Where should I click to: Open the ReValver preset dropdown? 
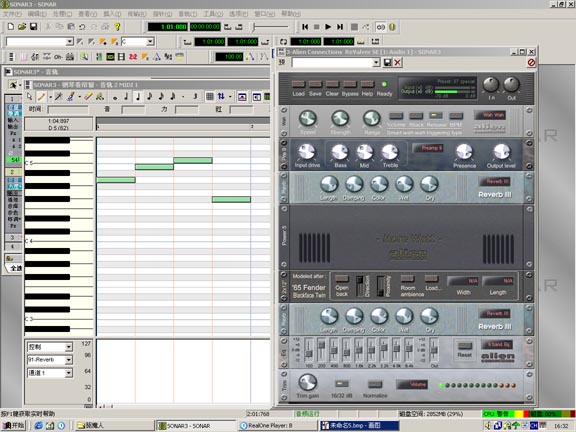(375, 63)
